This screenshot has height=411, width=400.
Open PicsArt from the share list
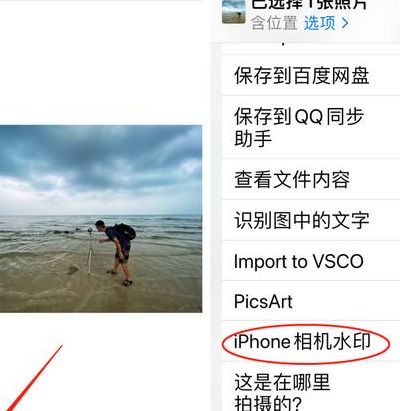coord(311,301)
